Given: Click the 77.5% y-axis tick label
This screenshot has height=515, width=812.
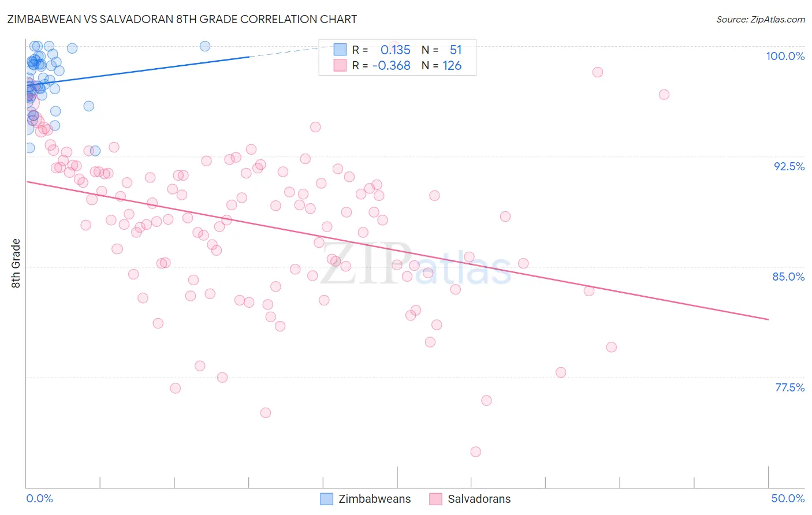Looking at the screenshot, I should [789, 387].
